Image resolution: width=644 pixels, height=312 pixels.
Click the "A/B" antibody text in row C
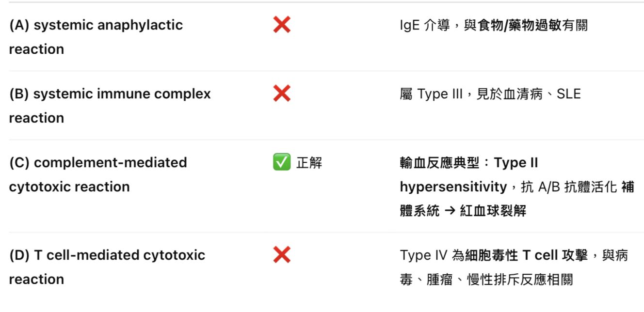[x=549, y=187]
